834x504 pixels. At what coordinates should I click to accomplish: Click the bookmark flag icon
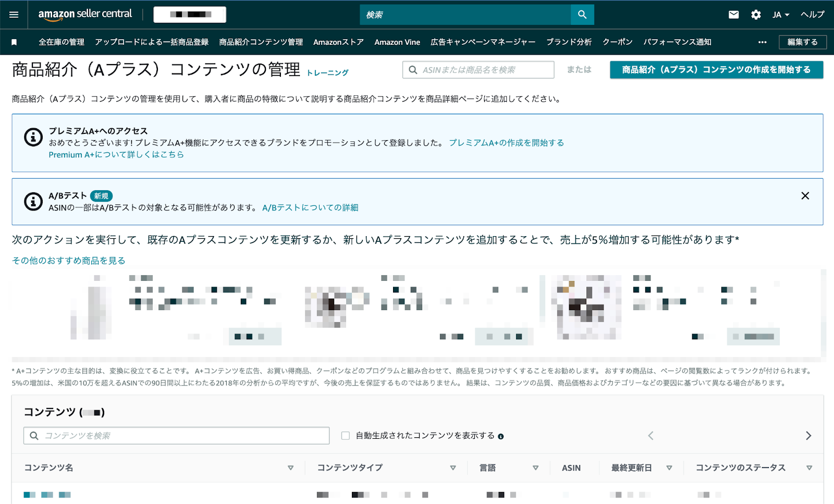tap(14, 42)
